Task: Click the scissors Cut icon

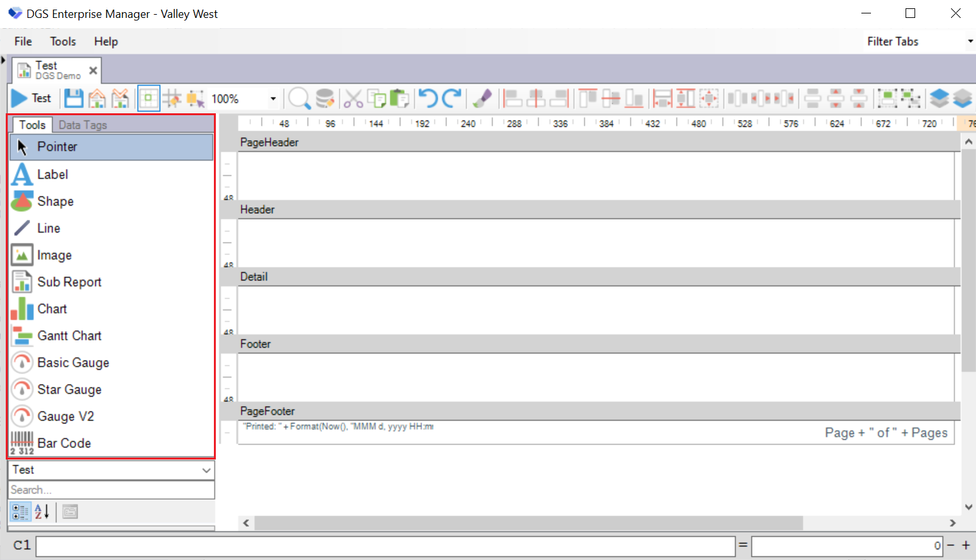Action: [x=353, y=99]
